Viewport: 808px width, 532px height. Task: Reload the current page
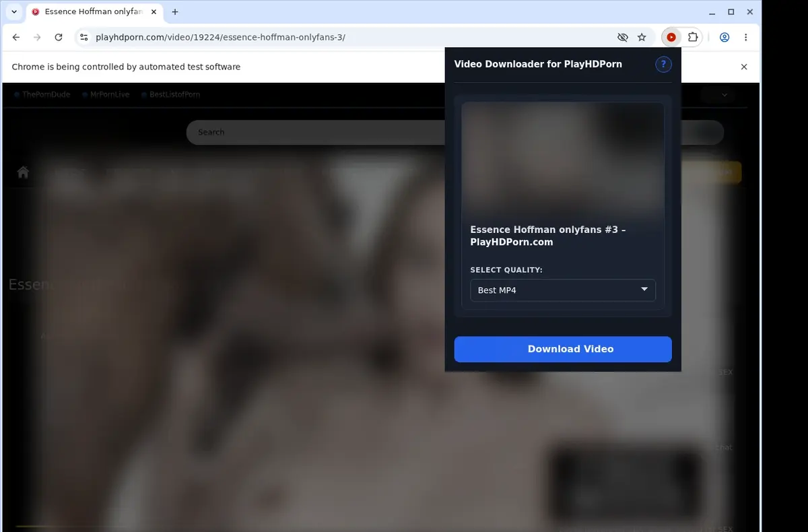(59, 38)
